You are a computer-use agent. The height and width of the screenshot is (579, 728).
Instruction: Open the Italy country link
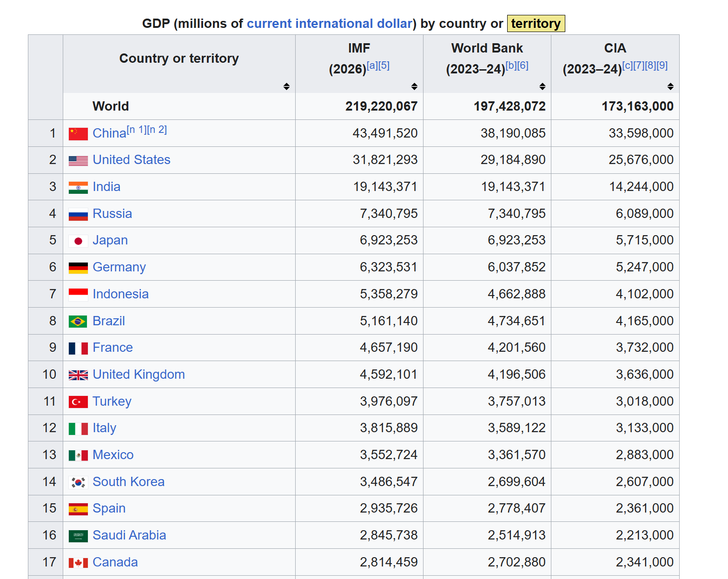click(x=104, y=428)
